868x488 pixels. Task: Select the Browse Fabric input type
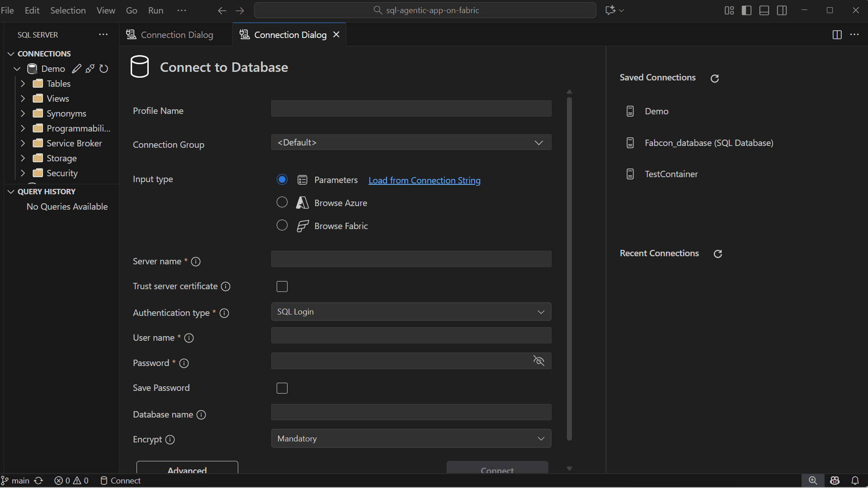coord(282,225)
